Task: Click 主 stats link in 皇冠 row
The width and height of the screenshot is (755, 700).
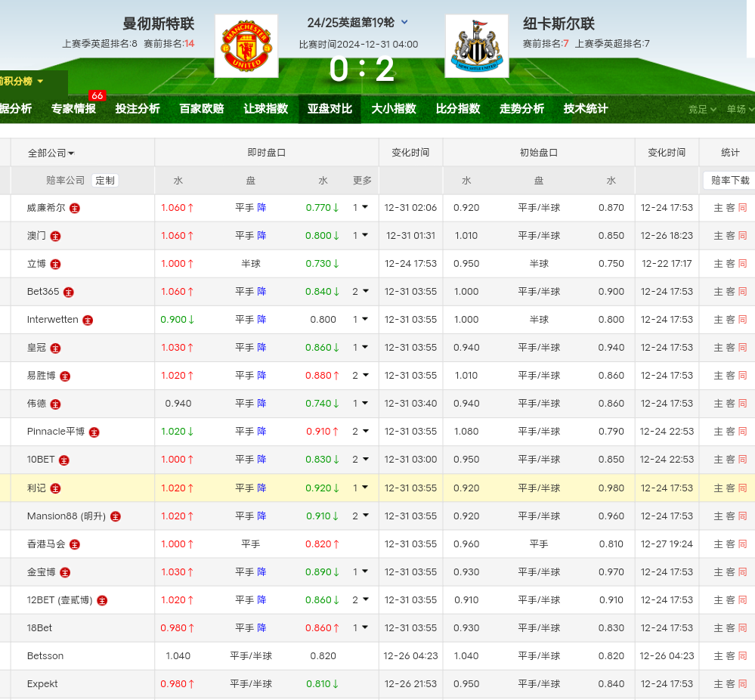Action: tap(719, 347)
